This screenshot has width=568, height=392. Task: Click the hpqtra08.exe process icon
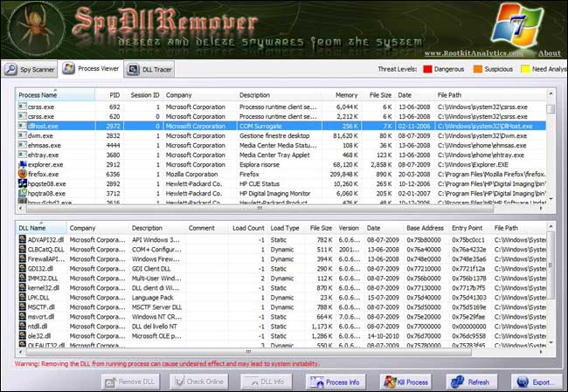point(23,193)
